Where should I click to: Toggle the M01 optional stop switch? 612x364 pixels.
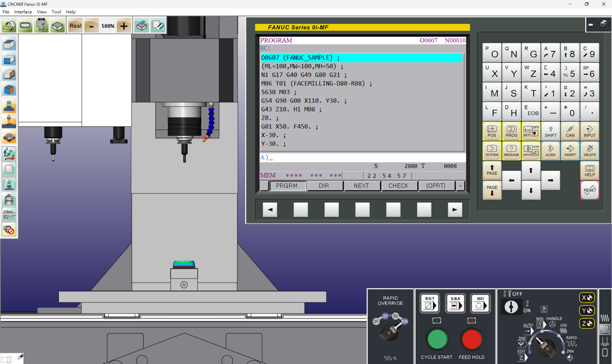click(480, 303)
